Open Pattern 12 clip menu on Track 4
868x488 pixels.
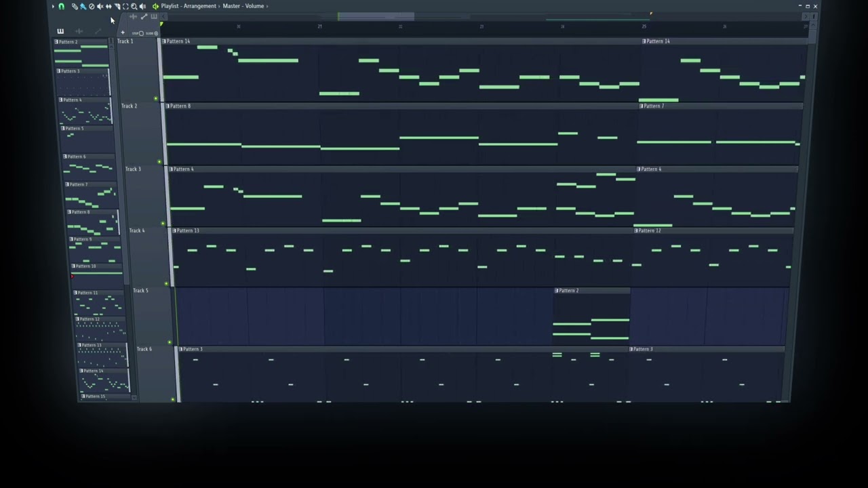pyautogui.click(x=636, y=230)
